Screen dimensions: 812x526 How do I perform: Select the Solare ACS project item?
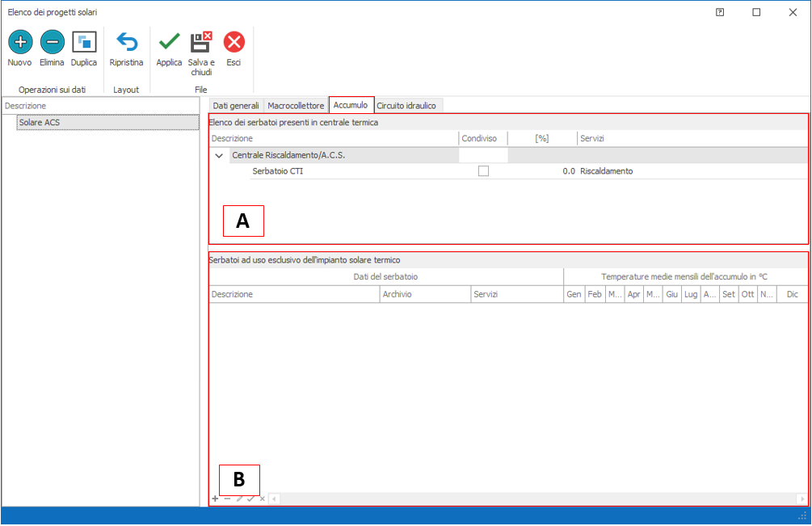40,123
